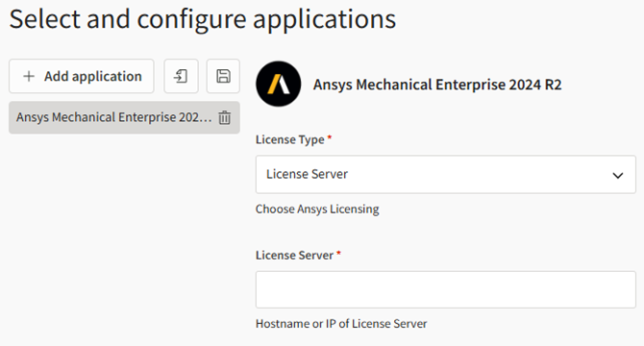Click the Select and configure applications title
The height and width of the screenshot is (346, 644).
pyautogui.click(x=203, y=19)
